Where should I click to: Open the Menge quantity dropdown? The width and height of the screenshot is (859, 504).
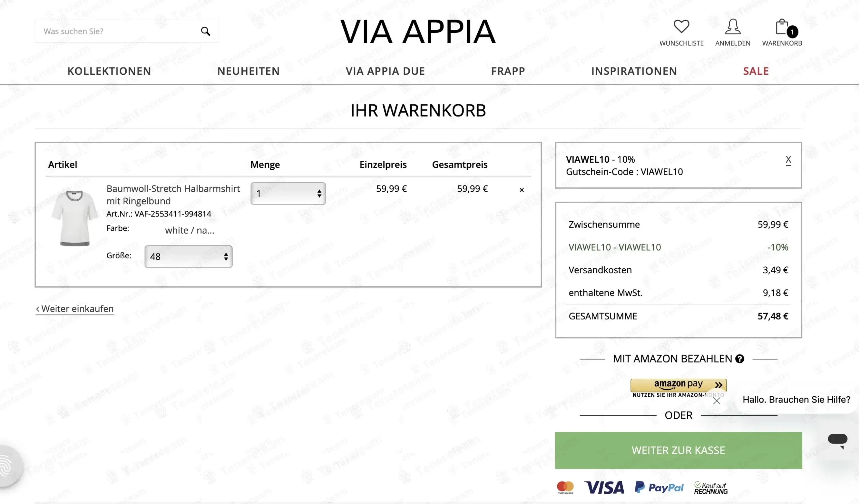pyautogui.click(x=288, y=194)
